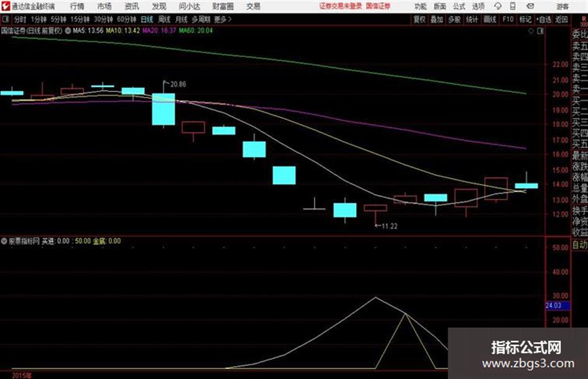Image resolution: width=588 pixels, height=379 pixels.
Task: Click the 游客 guest account label
Action: [562, 6]
